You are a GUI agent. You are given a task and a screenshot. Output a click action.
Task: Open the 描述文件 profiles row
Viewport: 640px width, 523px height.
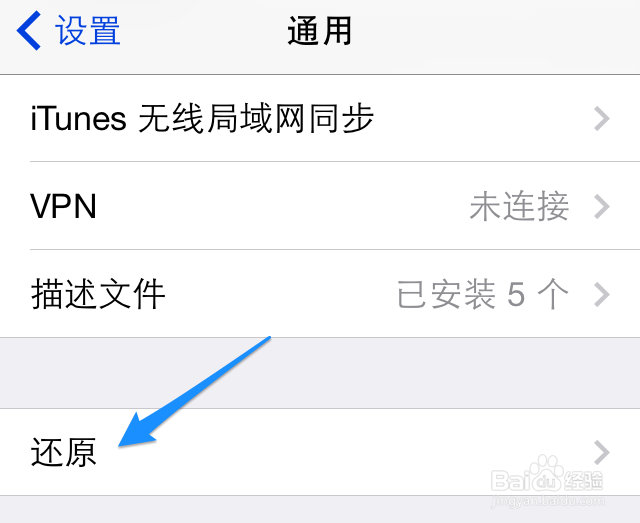320,294
